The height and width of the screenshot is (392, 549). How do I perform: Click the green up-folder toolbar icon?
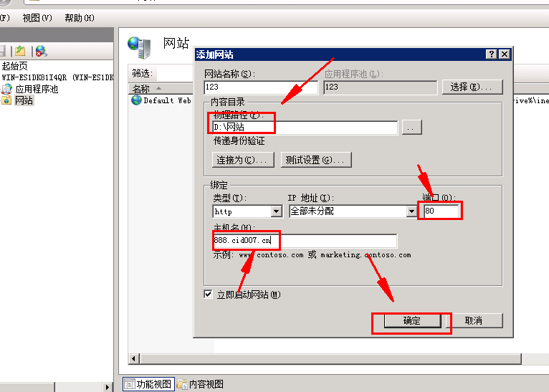coord(21,51)
